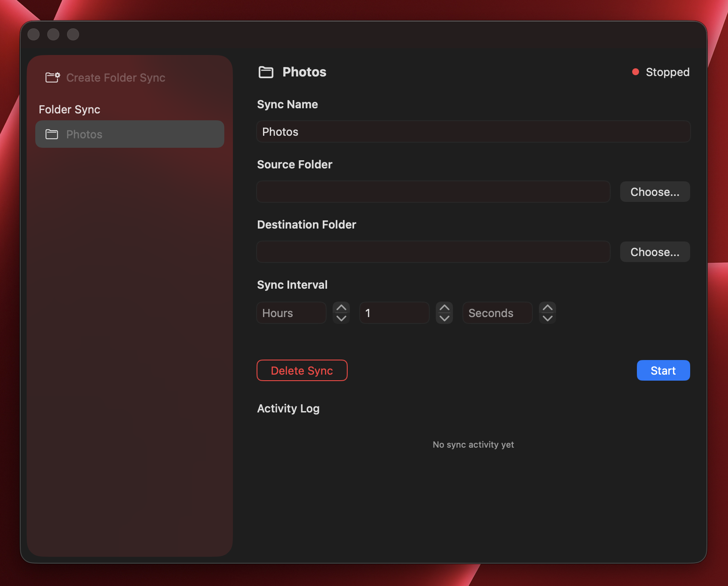728x586 pixels.
Task: Choose a Source Folder location
Action: (x=655, y=192)
